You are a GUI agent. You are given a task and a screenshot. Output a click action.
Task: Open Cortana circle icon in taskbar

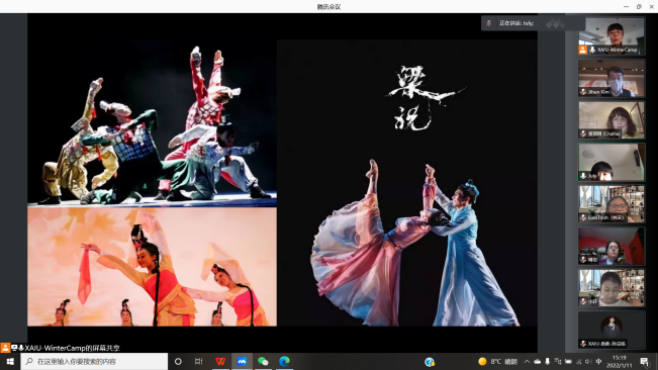pos(178,361)
